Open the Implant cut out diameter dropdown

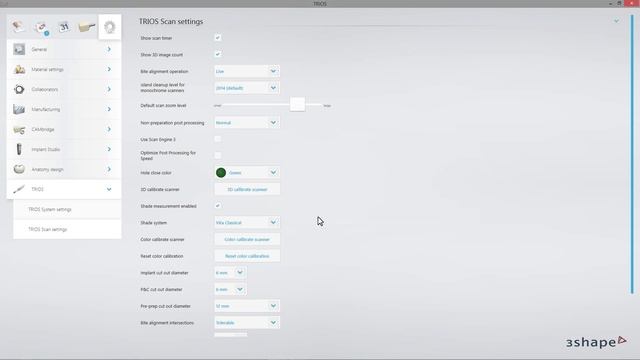point(230,272)
